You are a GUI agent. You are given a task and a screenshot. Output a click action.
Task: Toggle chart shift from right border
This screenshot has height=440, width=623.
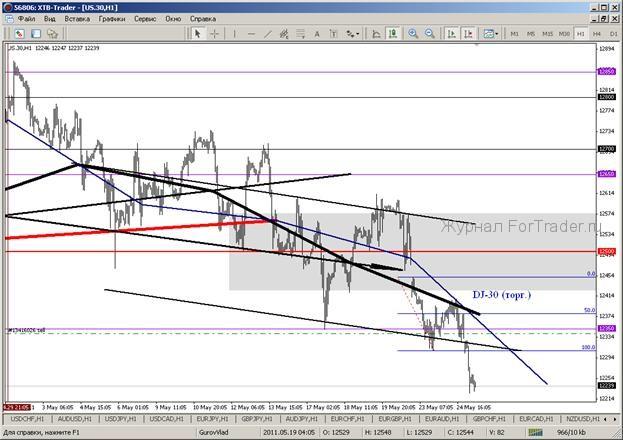(x=468, y=34)
